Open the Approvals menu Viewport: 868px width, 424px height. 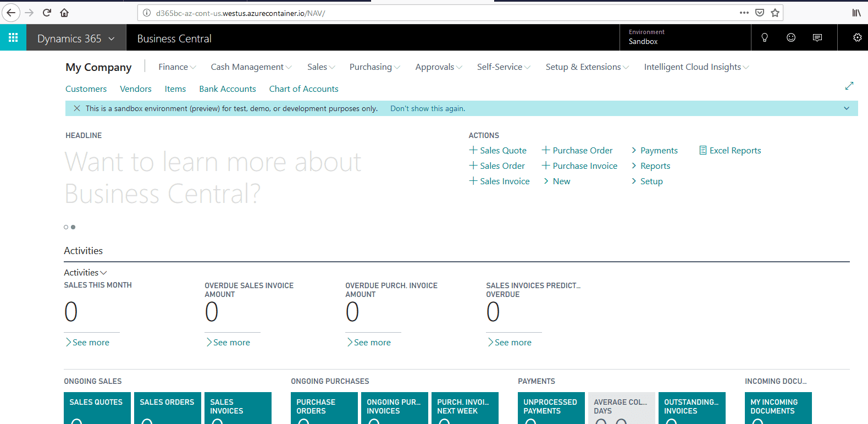439,67
